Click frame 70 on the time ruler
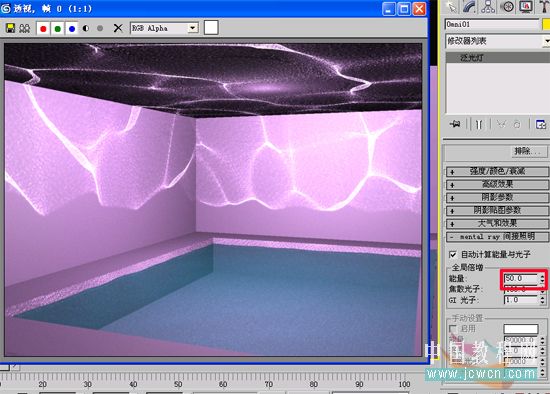Image resolution: width=550 pixels, height=394 pixels. point(269,384)
